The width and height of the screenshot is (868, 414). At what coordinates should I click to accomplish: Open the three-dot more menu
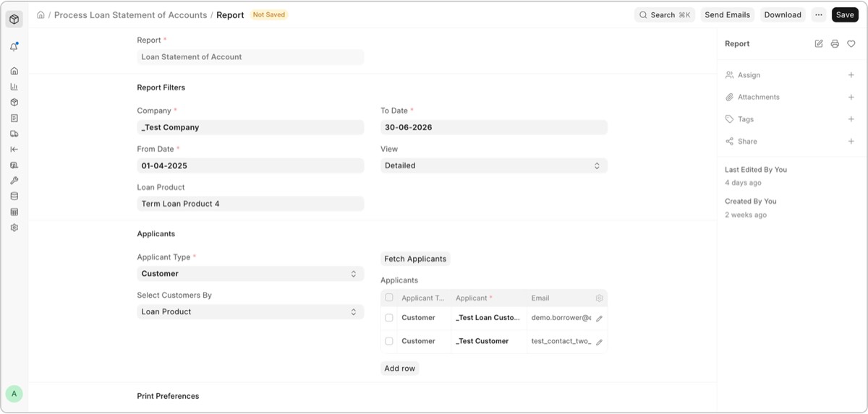click(819, 14)
